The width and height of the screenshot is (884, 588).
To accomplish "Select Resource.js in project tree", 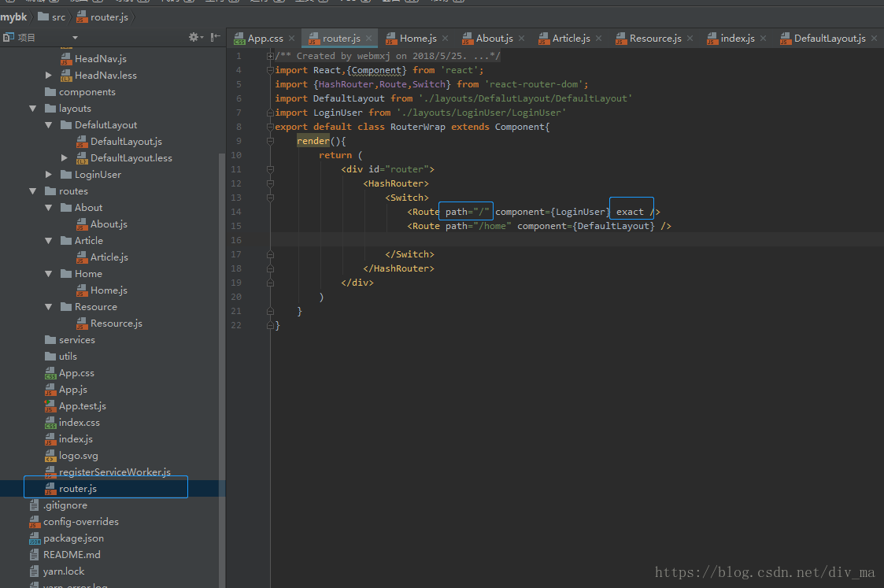I will click(109, 323).
